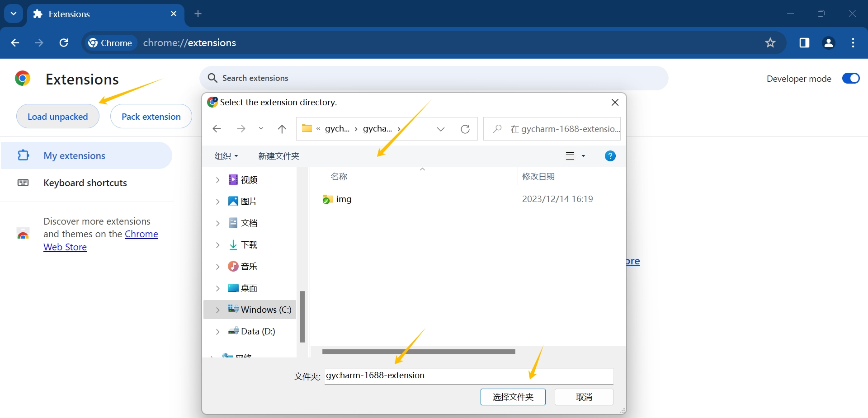Open the recent locations dropdown in dialog
The image size is (868, 418).
[261, 129]
